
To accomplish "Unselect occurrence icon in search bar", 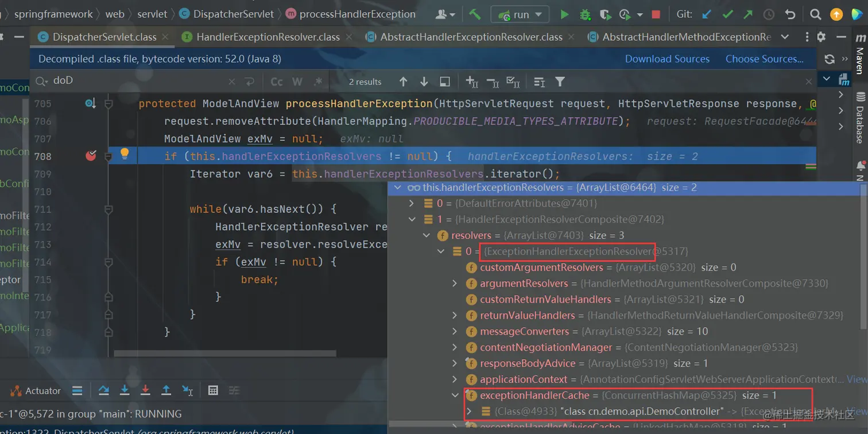I will [493, 82].
